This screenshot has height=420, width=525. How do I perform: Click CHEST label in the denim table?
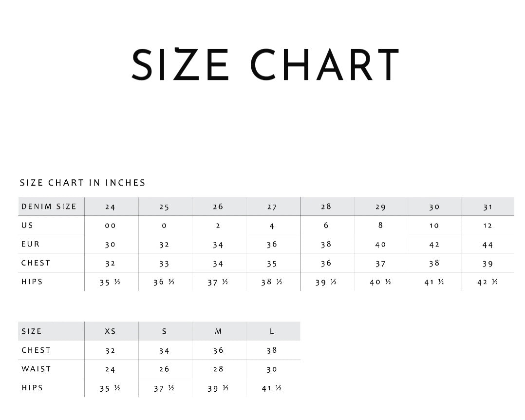coord(36,263)
